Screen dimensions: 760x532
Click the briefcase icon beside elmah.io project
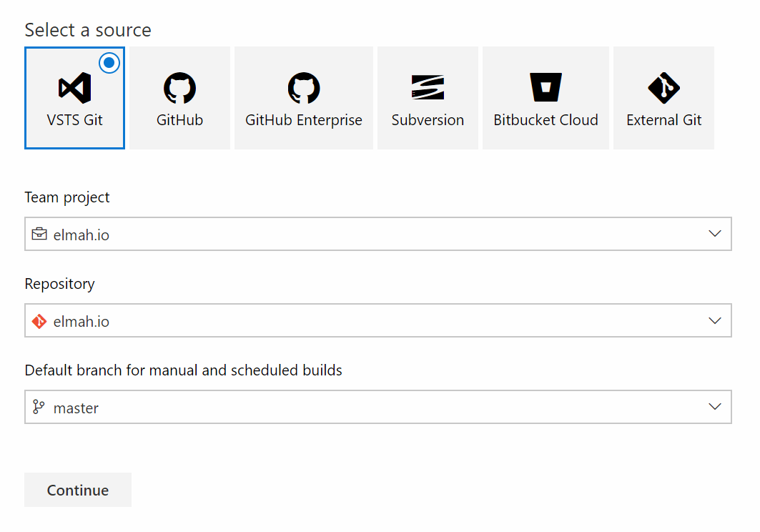coord(39,233)
